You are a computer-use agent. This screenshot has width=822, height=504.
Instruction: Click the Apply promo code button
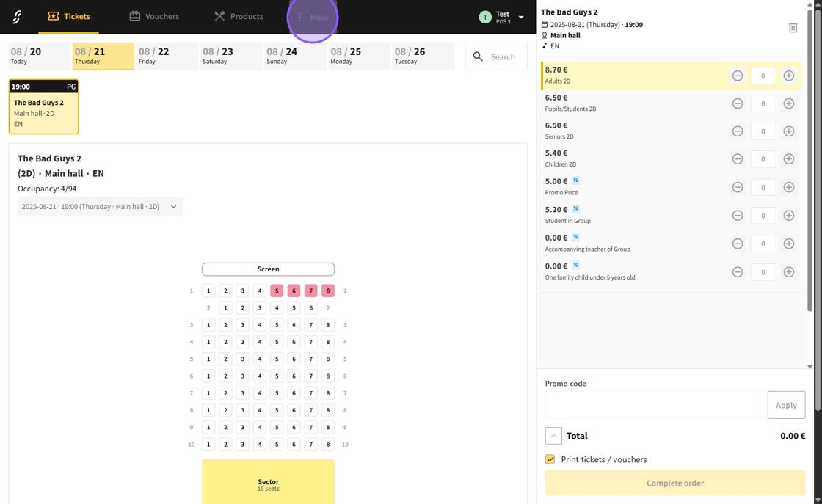[786, 405]
